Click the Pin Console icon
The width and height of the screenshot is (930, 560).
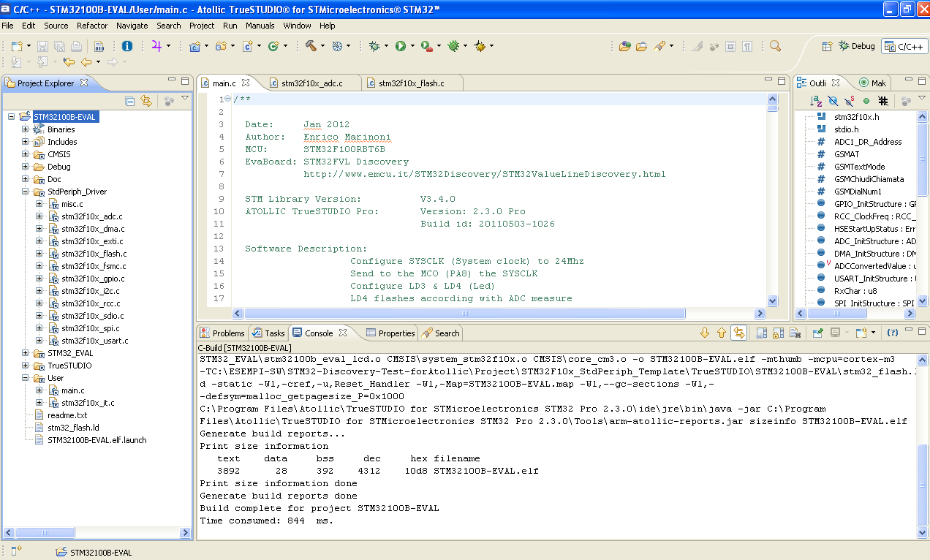pyautogui.click(x=818, y=333)
